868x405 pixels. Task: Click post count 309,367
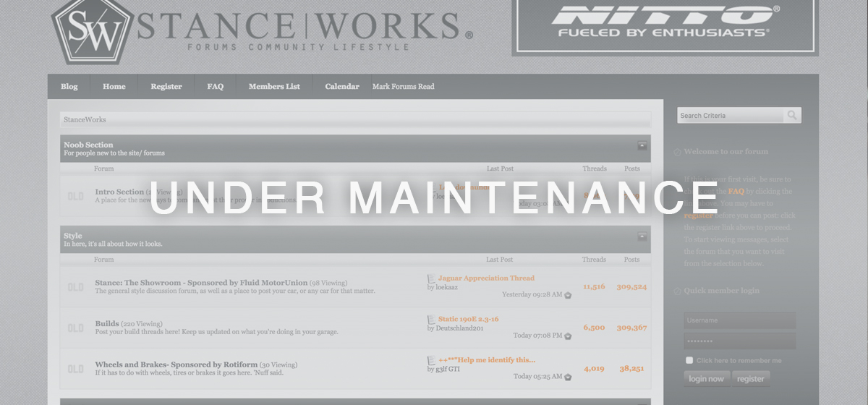631,328
